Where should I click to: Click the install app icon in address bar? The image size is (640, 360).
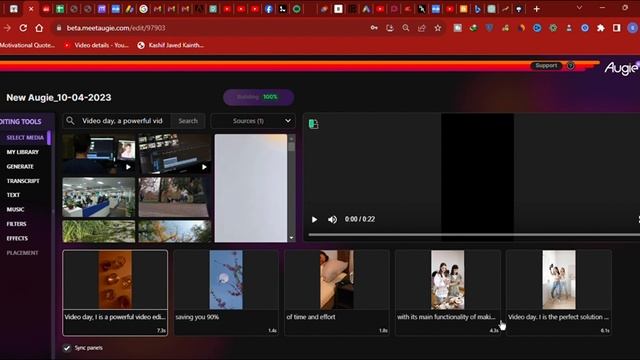click(390, 28)
